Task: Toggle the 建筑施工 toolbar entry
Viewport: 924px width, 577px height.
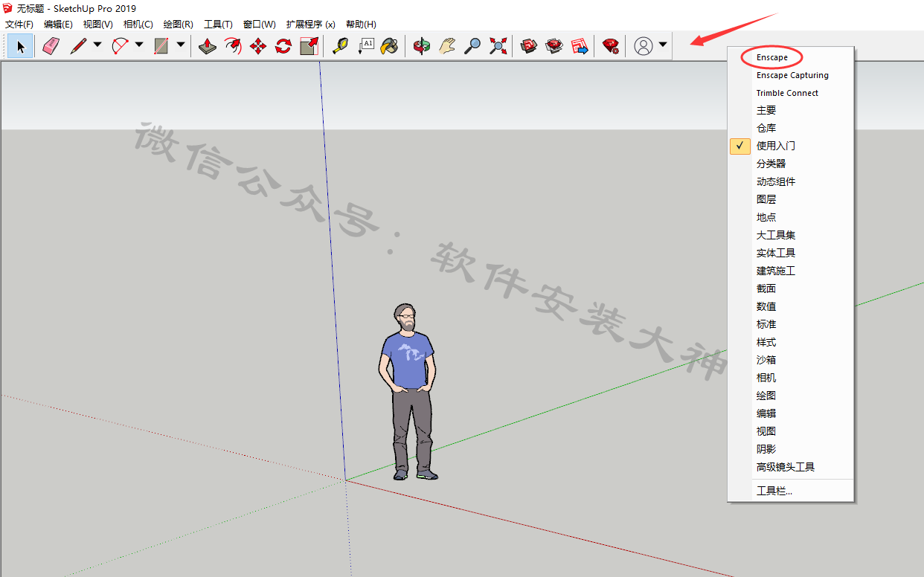Action: point(791,271)
